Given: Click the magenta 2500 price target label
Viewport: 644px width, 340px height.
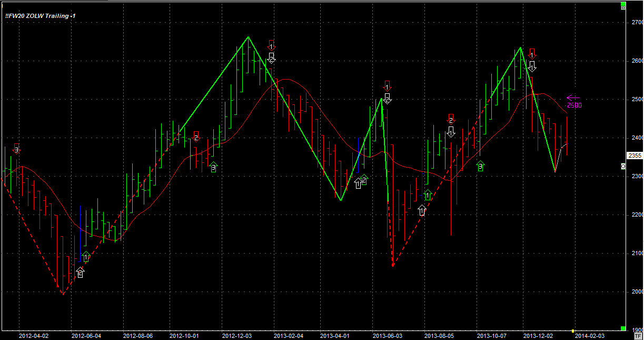Looking at the screenshot, I should [574, 105].
